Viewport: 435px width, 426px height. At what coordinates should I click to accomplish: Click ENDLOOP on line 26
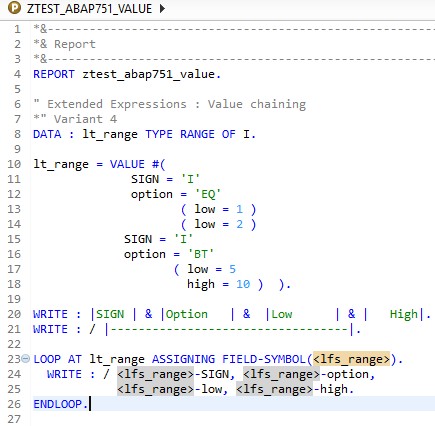pyautogui.click(x=58, y=404)
